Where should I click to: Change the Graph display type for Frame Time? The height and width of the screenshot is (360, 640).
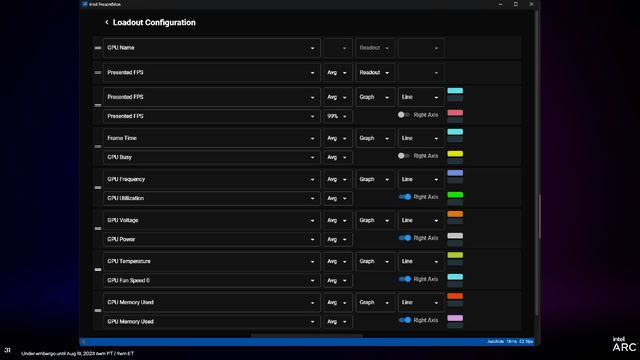pyautogui.click(x=375, y=138)
